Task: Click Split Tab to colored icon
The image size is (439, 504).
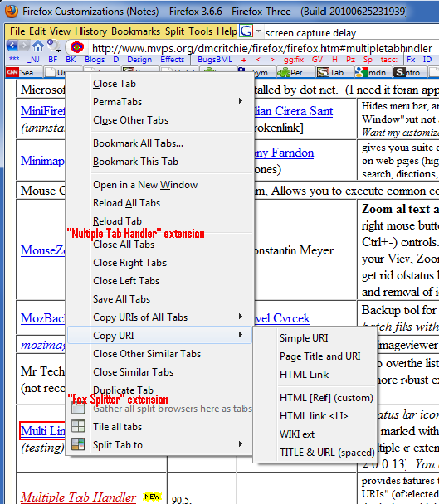Action: (x=78, y=444)
